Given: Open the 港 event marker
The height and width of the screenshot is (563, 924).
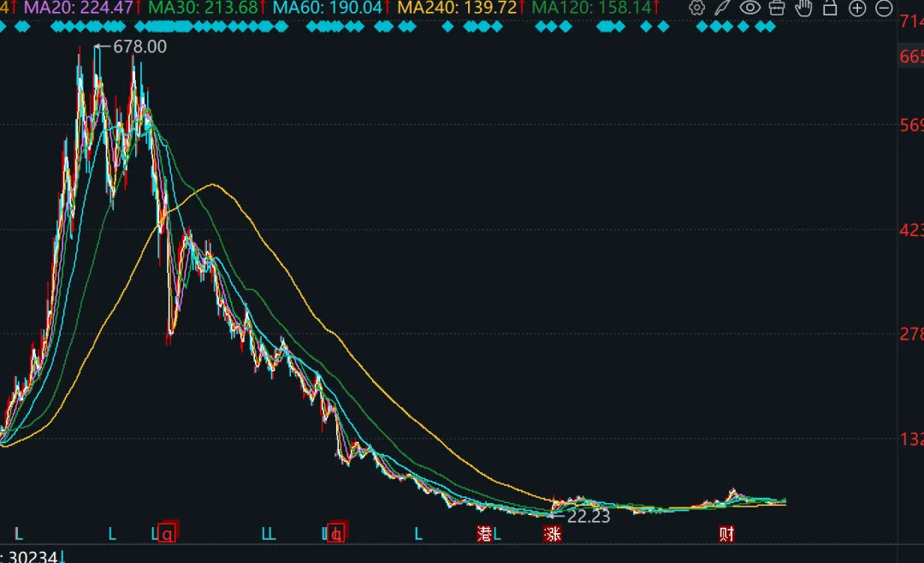Looking at the screenshot, I should pyautogui.click(x=484, y=534).
